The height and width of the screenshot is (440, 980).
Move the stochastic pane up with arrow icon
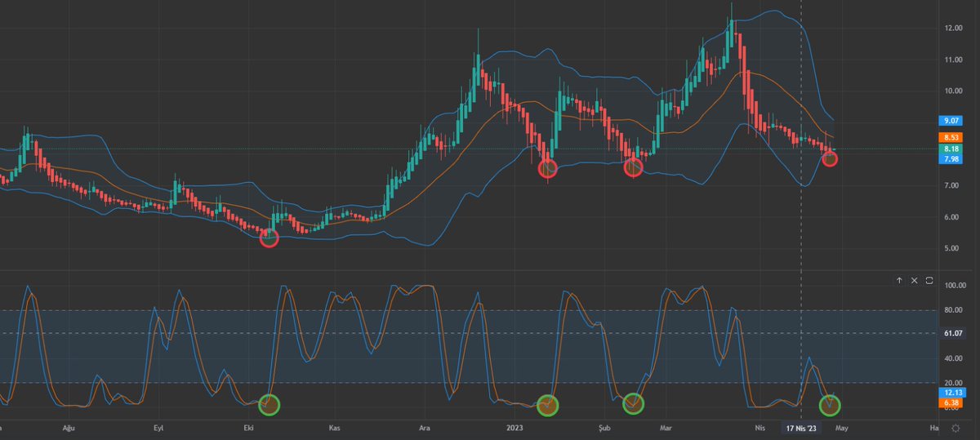899,280
